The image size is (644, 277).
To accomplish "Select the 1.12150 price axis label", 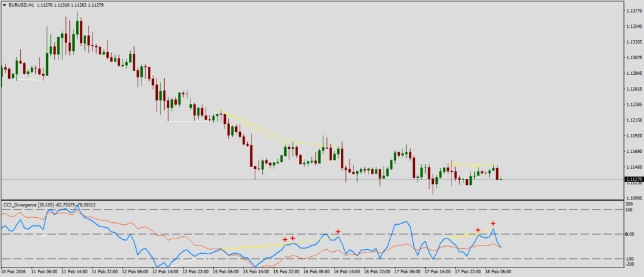I will point(634,120).
